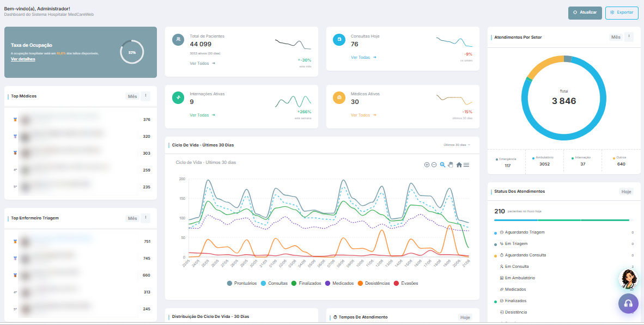Click the Ambulatório 3052 sector cell

(545, 161)
